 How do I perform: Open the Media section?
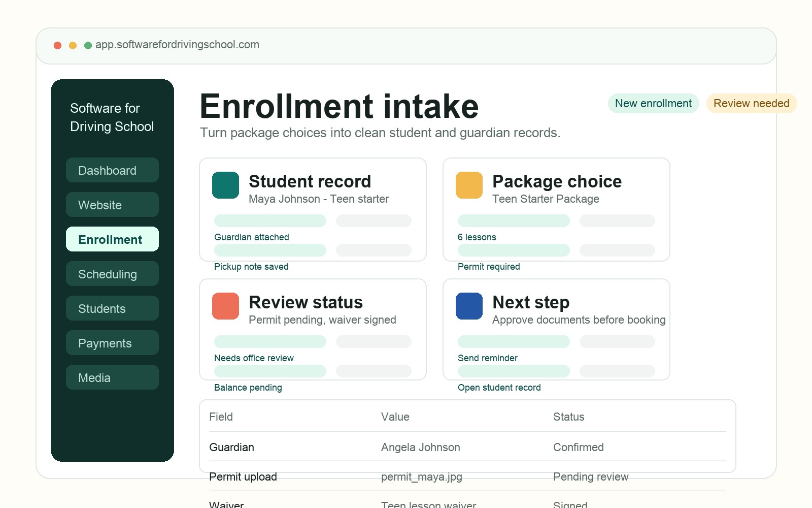(x=112, y=377)
